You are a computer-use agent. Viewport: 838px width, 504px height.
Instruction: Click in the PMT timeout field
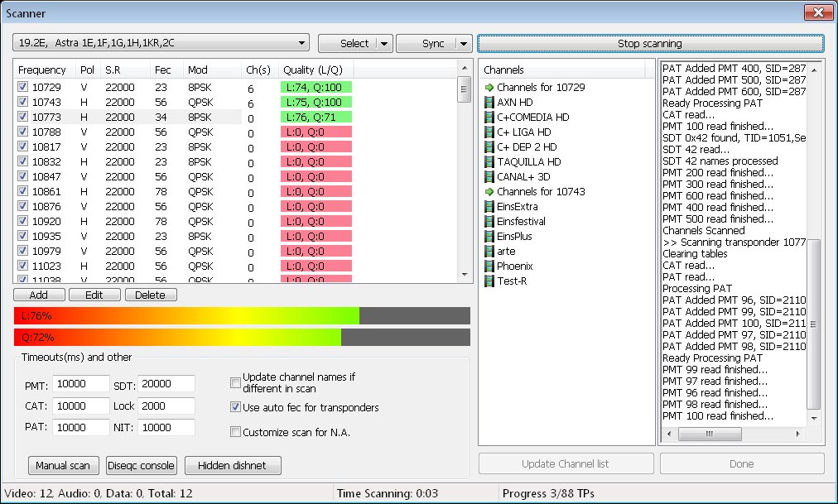pos(80,384)
